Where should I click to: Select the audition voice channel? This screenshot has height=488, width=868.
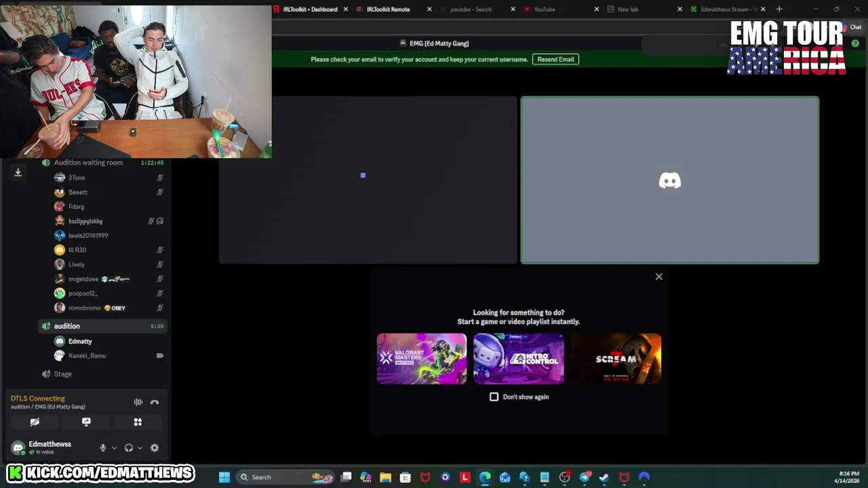pos(102,326)
